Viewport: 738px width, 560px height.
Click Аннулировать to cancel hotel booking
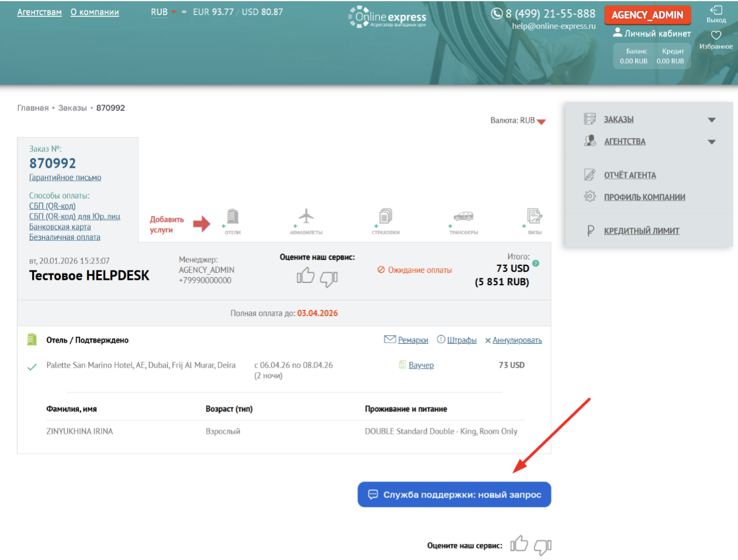(516, 340)
